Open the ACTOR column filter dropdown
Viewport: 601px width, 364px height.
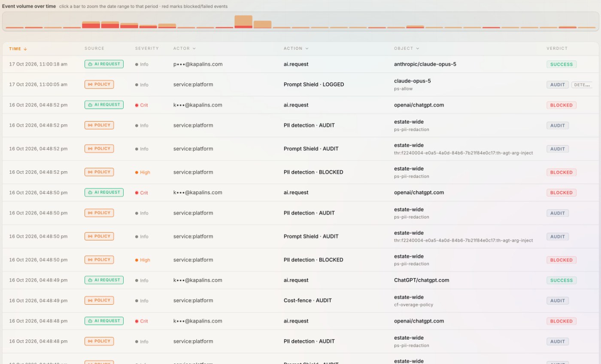point(194,49)
